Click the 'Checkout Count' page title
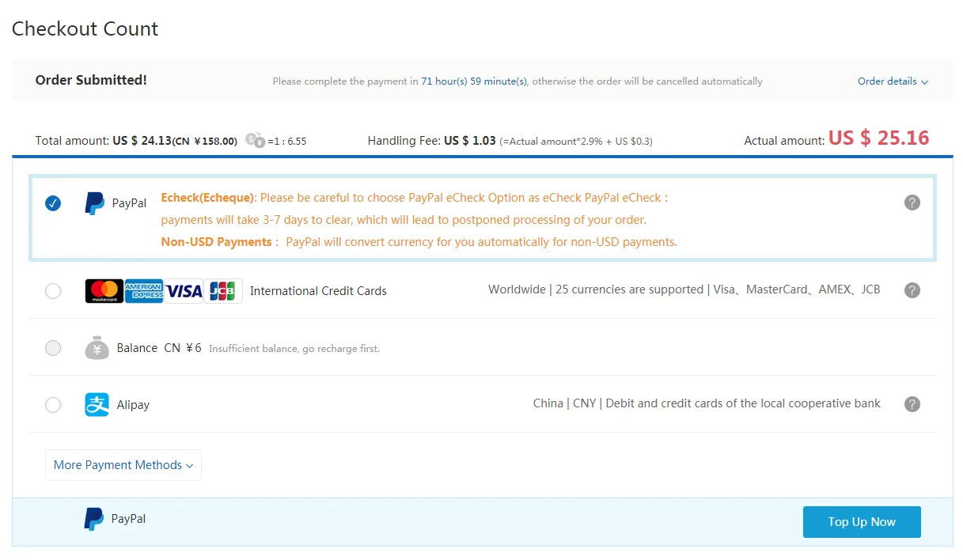963x560 pixels. [85, 29]
